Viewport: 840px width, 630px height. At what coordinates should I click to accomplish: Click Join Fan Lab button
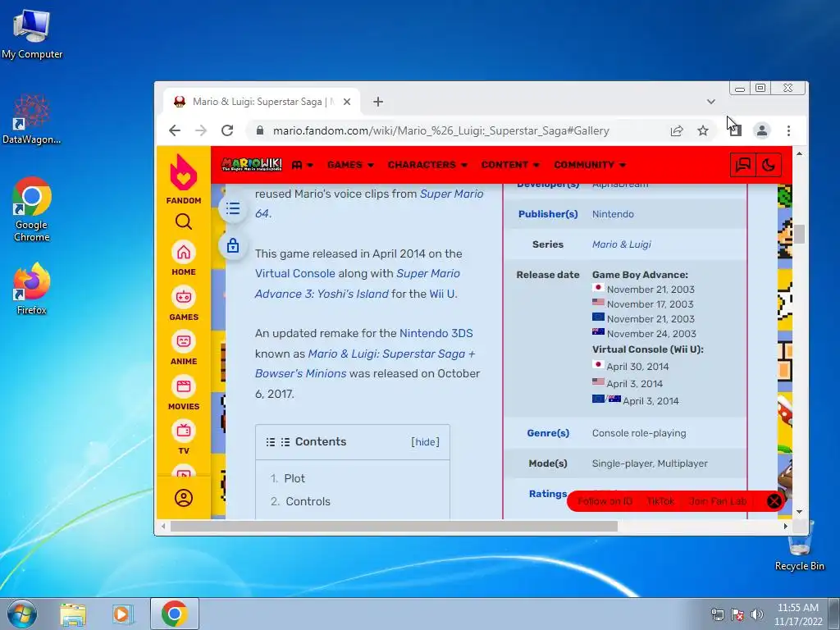(x=717, y=501)
